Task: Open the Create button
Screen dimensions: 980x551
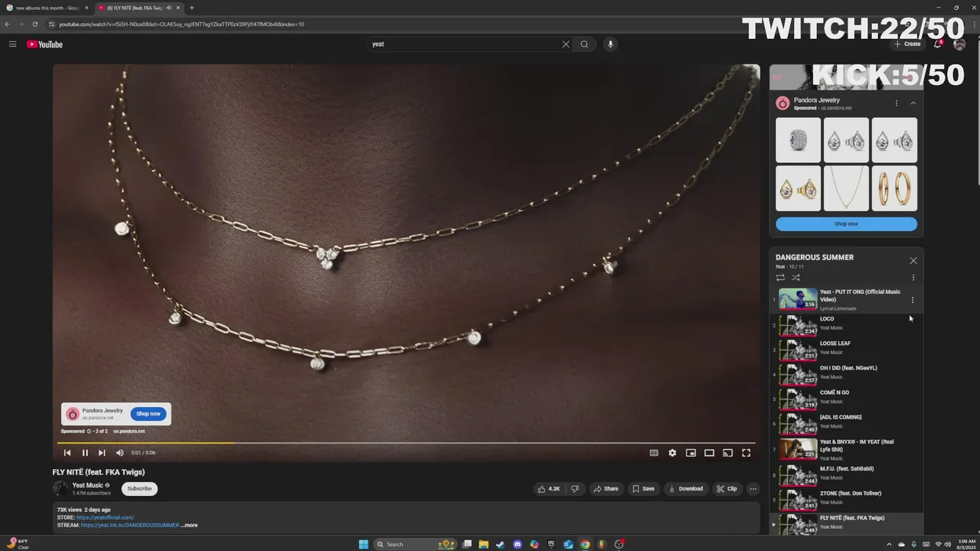Action: (x=907, y=44)
